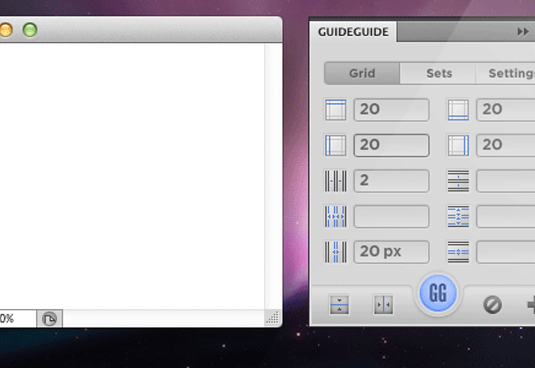Click the left margin icon

click(x=335, y=145)
